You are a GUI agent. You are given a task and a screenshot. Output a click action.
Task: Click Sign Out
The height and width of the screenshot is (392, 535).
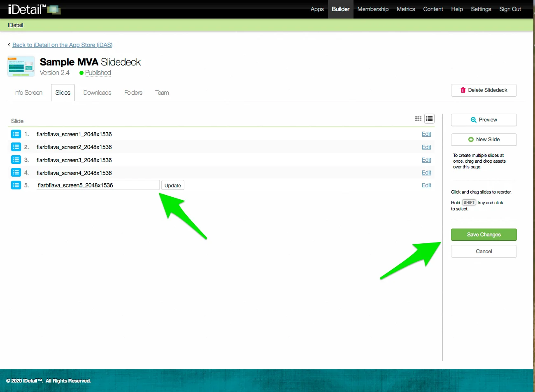510,9
